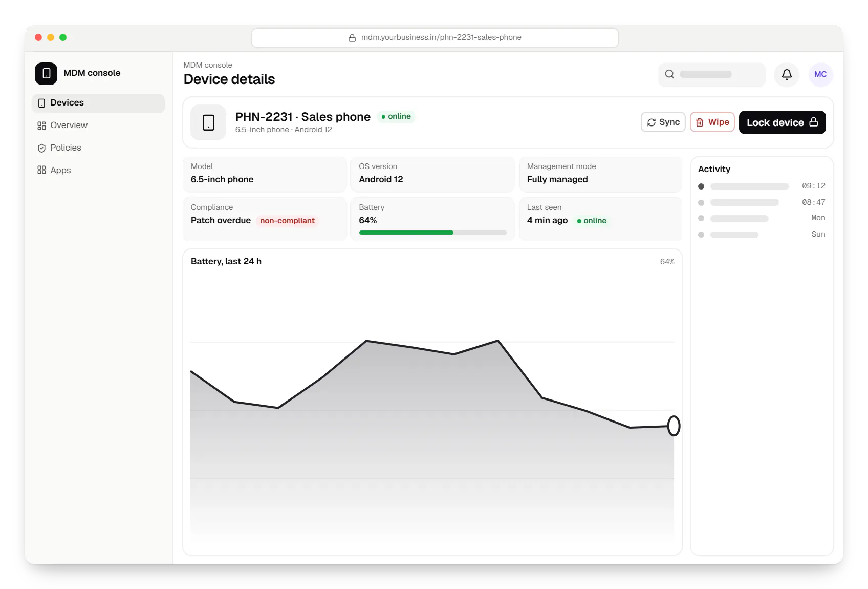This screenshot has height=589, width=868.
Task: Click the 'Patch overdue' compliance text
Action: click(x=221, y=220)
